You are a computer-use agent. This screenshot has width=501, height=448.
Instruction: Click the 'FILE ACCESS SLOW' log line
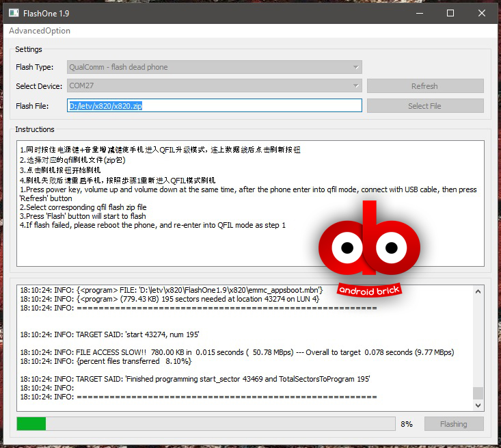[x=236, y=352]
